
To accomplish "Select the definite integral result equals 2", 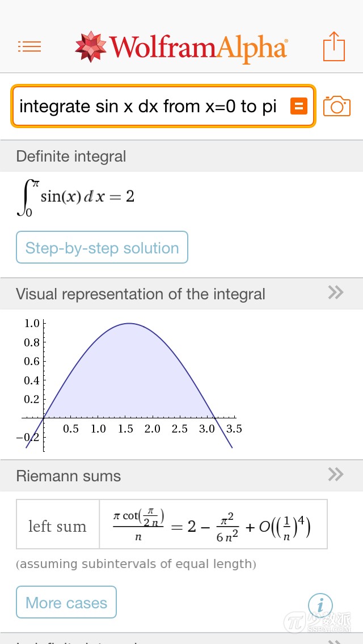I will 76,197.
